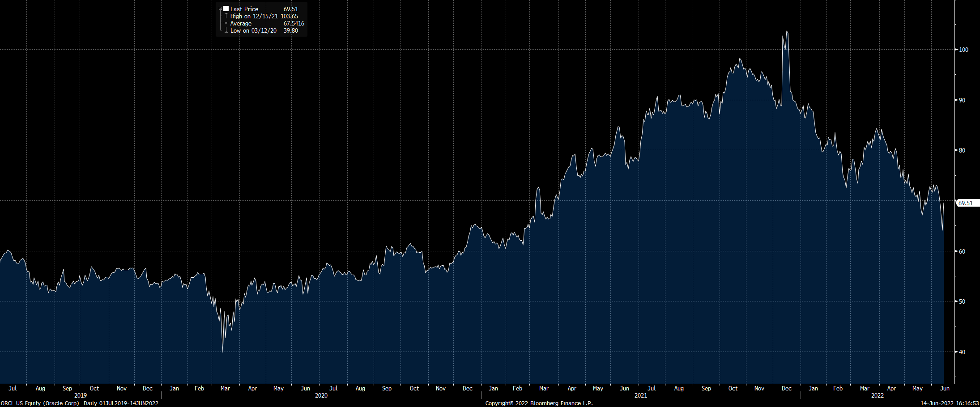The height and width of the screenshot is (407, 980).
Task: Select the High on 12/15/21 legend entry
Action: [x=254, y=16]
